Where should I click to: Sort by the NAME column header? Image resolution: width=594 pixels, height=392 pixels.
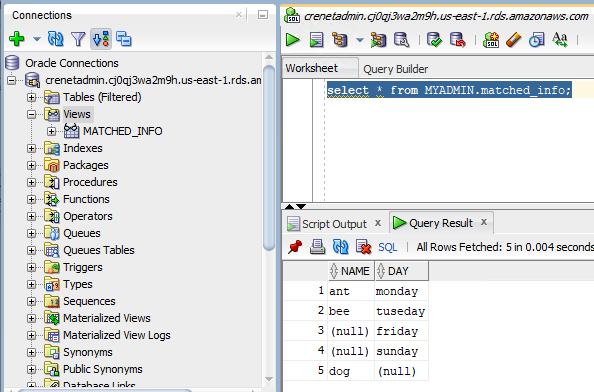351,271
